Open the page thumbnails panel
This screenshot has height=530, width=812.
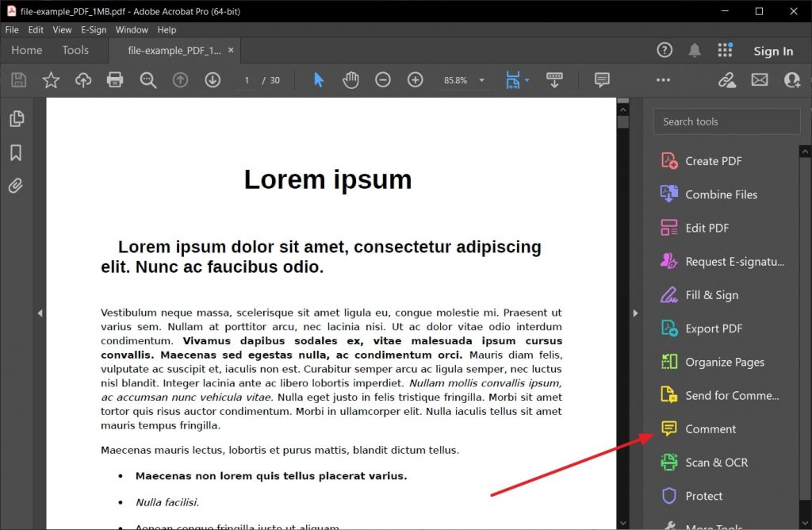click(17, 117)
